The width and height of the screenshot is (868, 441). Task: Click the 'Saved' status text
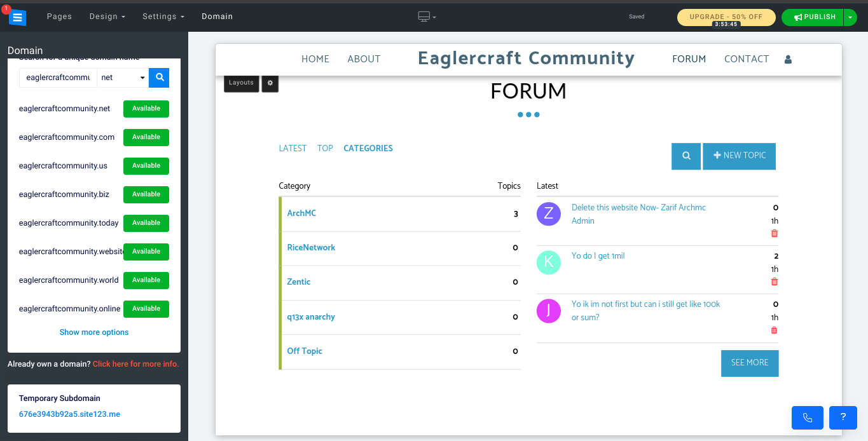pyautogui.click(x=637, y=17)
